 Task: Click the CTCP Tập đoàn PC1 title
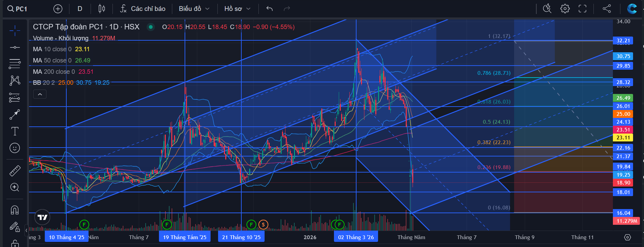coord(86,27)
